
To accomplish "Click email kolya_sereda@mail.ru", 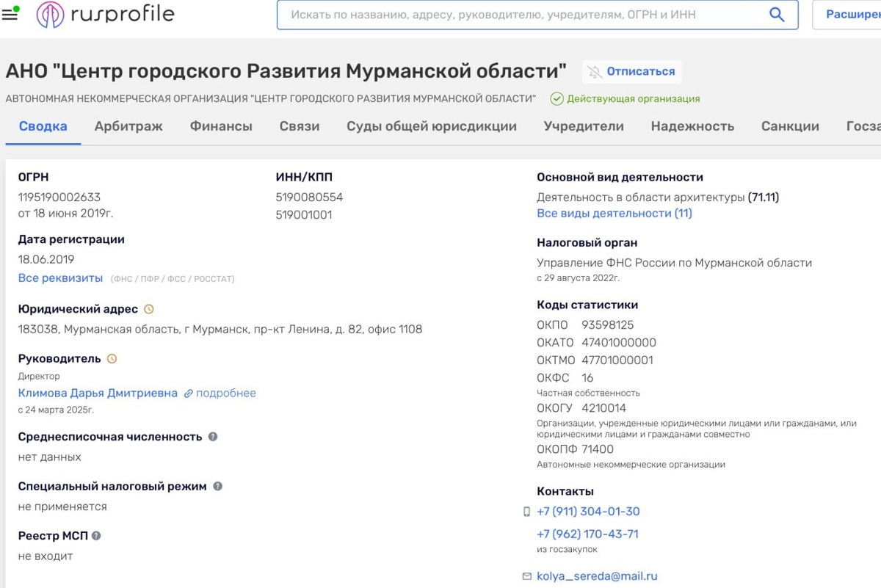I will click(597, 576).
